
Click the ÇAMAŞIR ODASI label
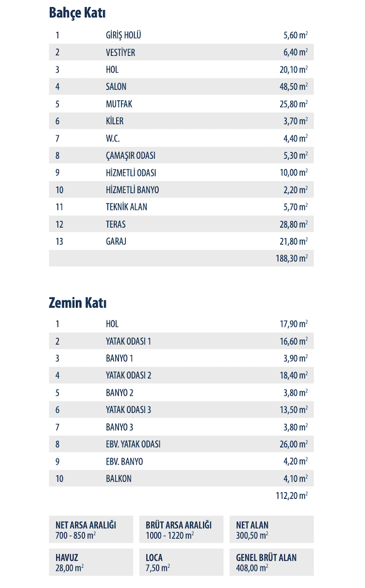[x=131, y=156]
